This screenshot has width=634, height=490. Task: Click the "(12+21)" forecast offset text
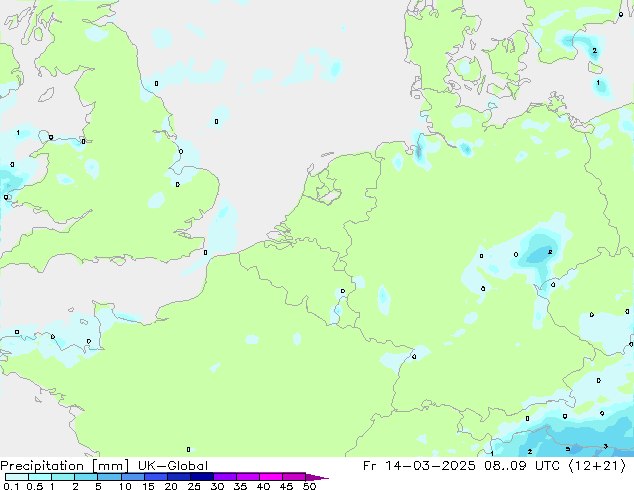click(597, 466)
